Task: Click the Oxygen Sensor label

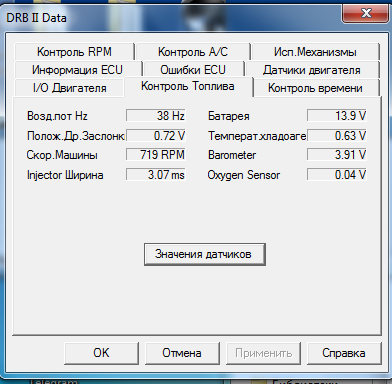Action: [244, 175]
